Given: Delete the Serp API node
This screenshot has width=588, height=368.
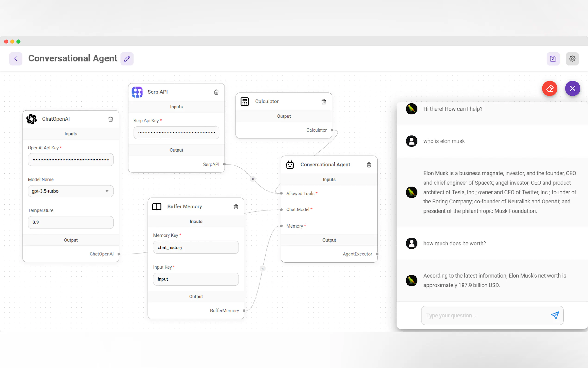Looking at the screenshot, I should click(x=216, y=92).
